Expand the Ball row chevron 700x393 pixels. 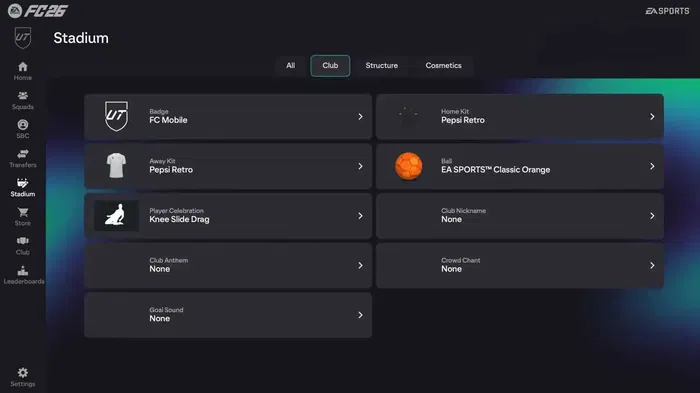tap(652, 166)
